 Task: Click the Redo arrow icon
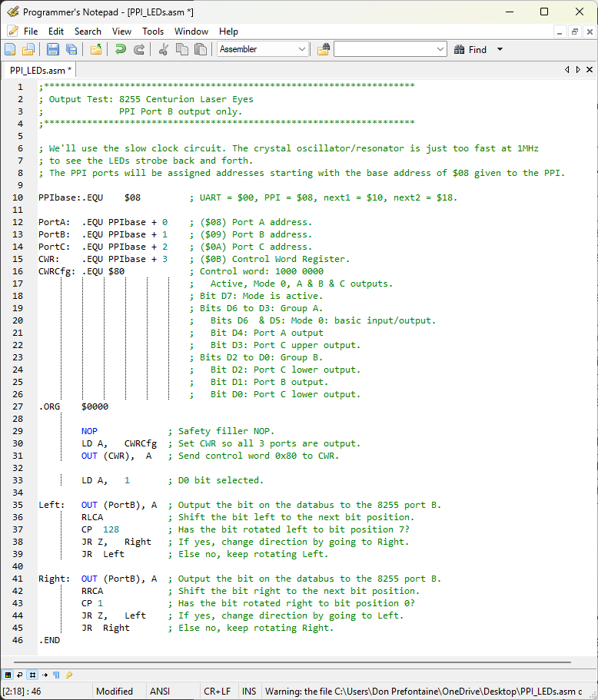tap(139, 49)
